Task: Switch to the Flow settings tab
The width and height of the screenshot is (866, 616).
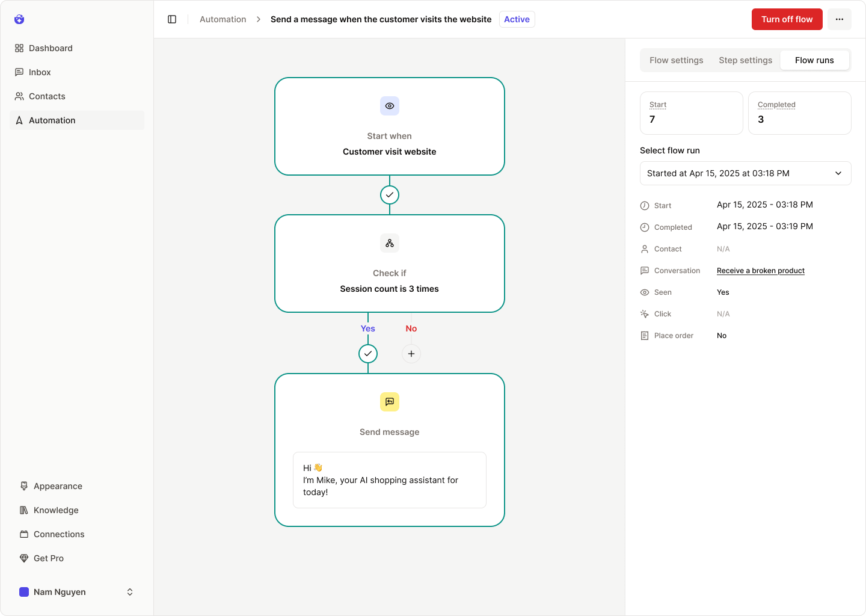Action: point(676,60)
